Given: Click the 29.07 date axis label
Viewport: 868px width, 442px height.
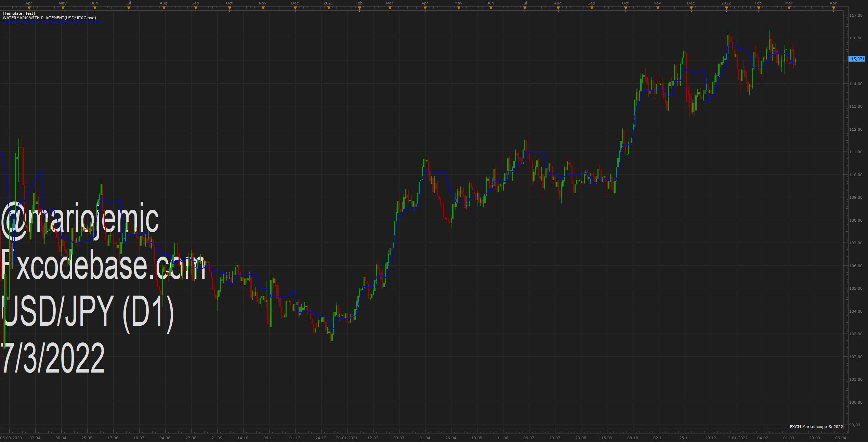Looking at the screenshot, I should click(555, 438).
